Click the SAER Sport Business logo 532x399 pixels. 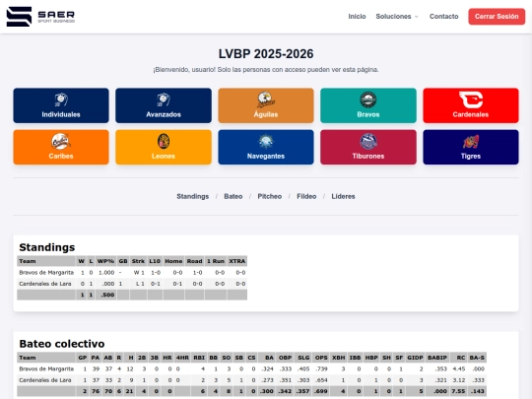pyautogui.click(x=40, y=17)
